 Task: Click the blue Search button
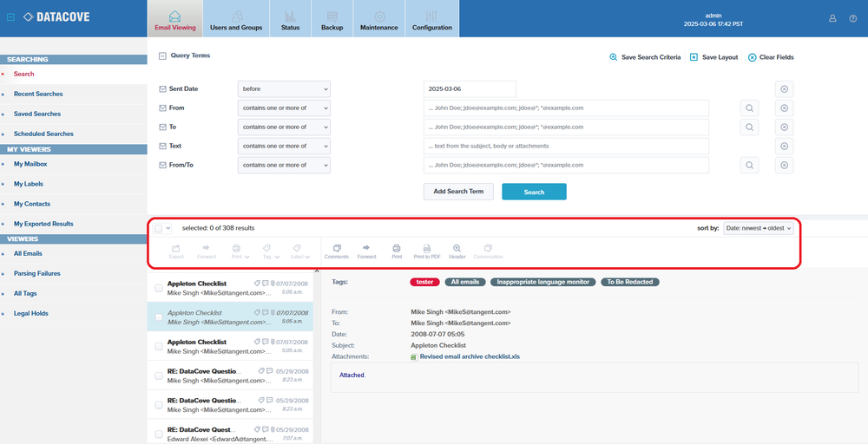534,192
